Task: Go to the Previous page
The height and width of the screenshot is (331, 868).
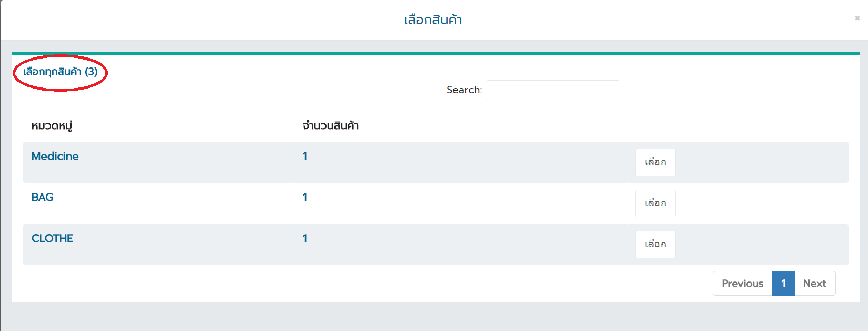Action: pyautogui.click(x=742, y=284)
